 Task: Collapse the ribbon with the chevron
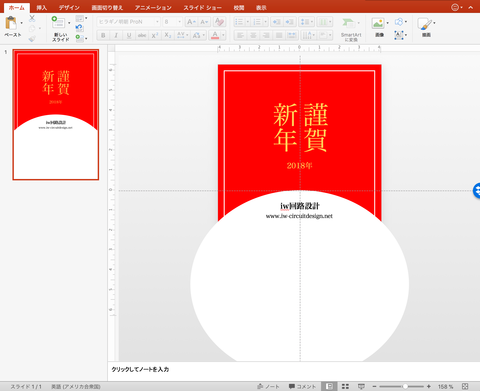pos(471,7)
